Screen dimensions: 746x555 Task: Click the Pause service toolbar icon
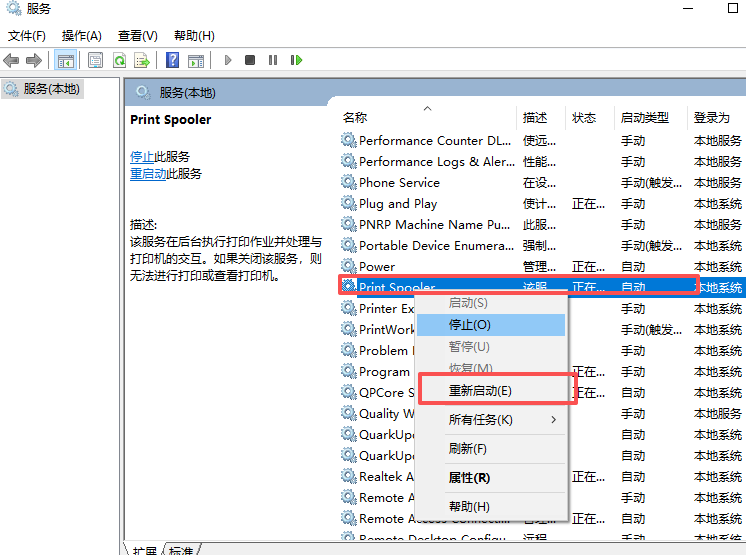click(x=273, y=60)
